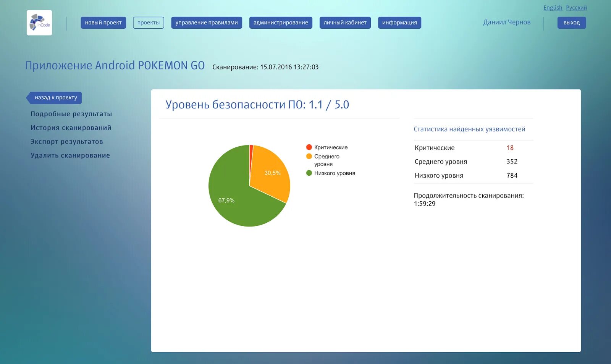Click the scan date 15.07.2016 13:27:03

coord(289,67)
